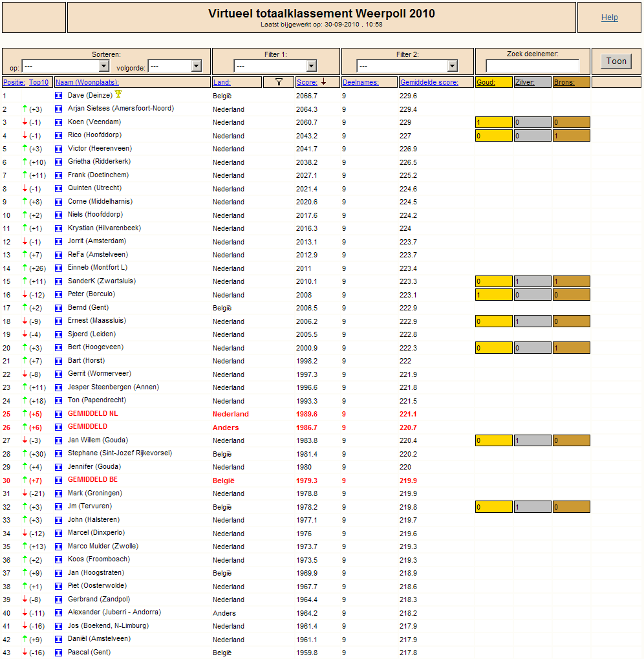This screenshot has width=644, height=659.
Task: Click the Deelnames column header
Action: (x=360, y=82)
